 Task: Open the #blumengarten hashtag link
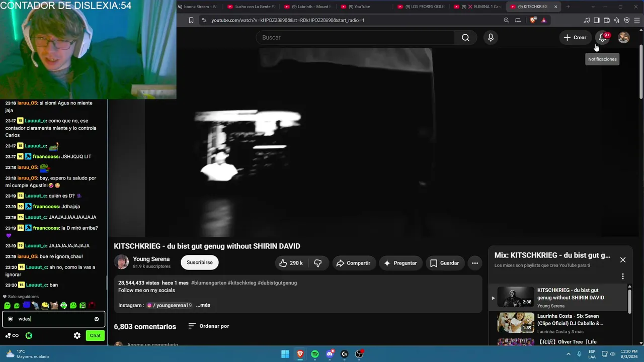[208, 283]
